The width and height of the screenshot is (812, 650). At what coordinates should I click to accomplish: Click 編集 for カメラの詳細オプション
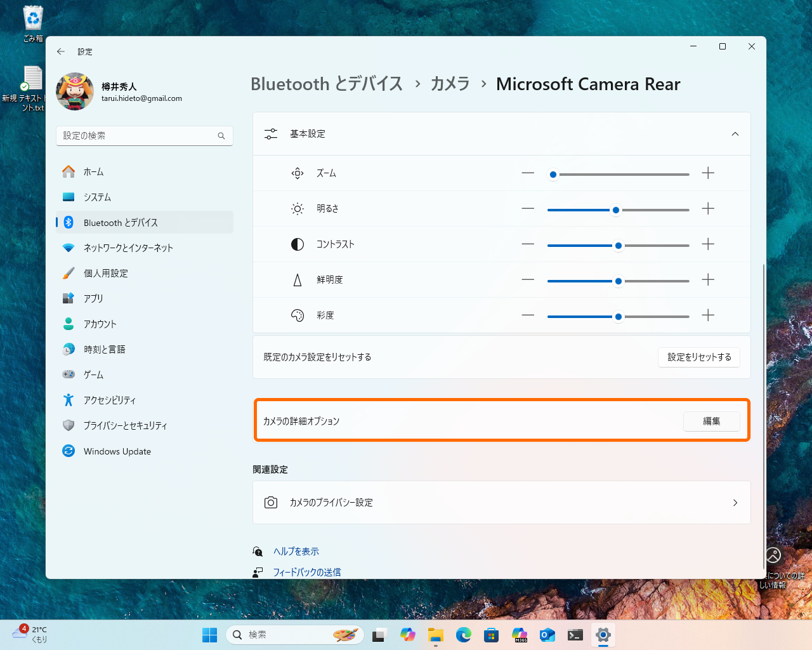coord(712,421)
